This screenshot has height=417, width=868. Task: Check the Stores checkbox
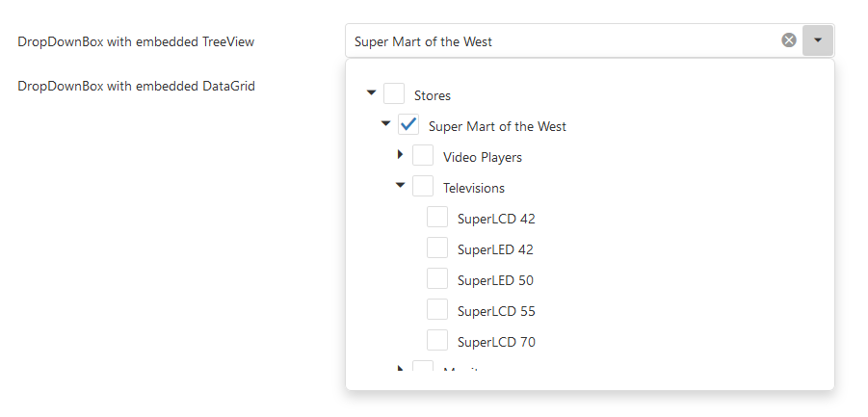(394, 94)
